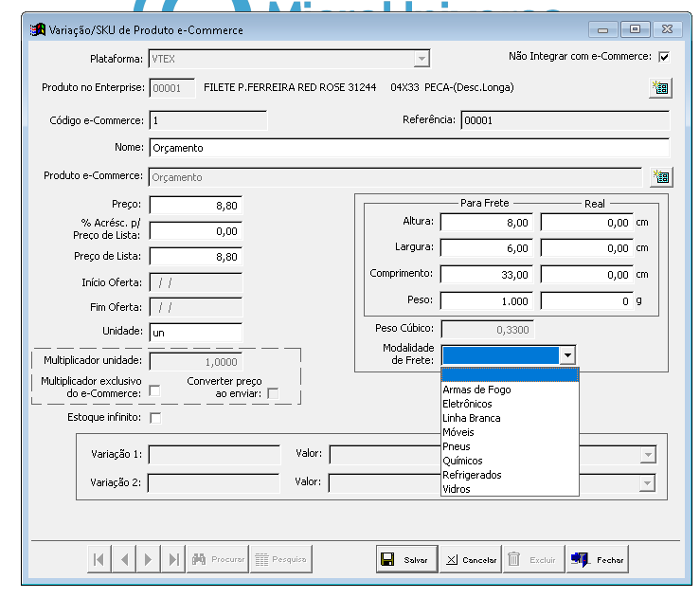Click the Produto no Enterprise code field
Screen dimensions: 700x598
[x=172, y=88]
